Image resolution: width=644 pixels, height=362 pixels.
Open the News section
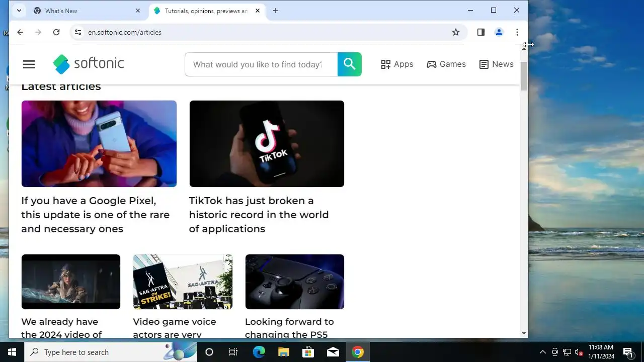coord(496,64)
